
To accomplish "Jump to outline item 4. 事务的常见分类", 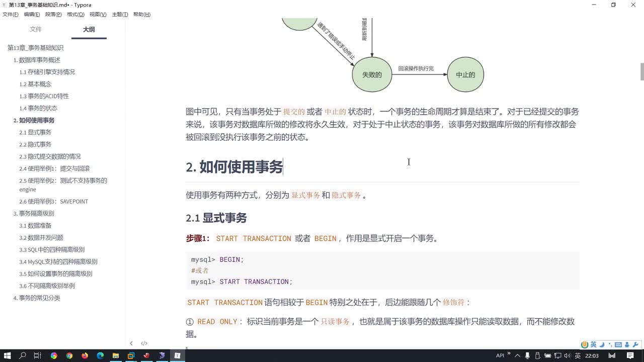I will coord(37,298).
